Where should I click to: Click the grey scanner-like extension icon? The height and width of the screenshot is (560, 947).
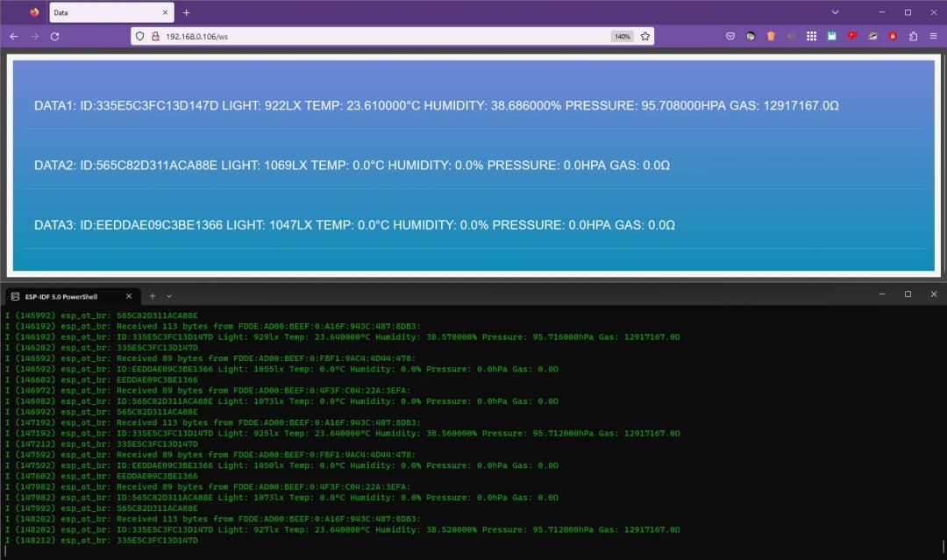[872, 36]
